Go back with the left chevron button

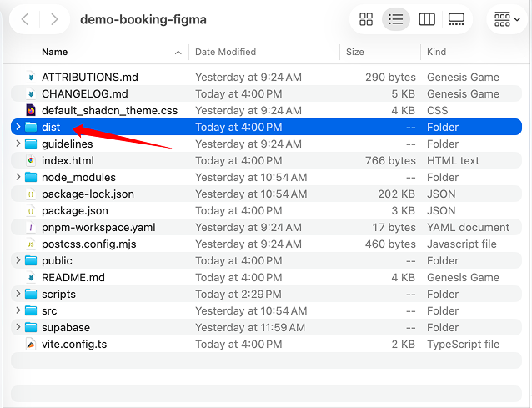[25, 19]
